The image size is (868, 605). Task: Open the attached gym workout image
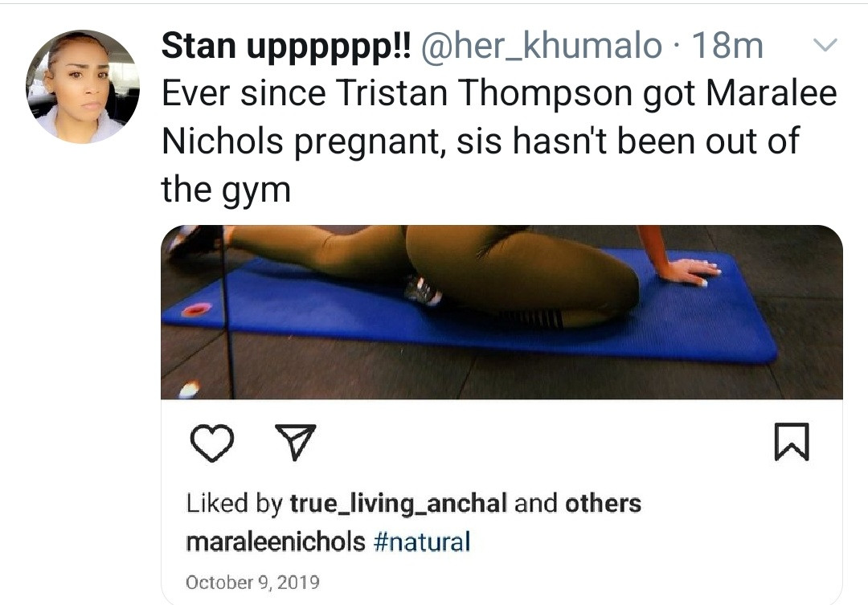(502, 313)
